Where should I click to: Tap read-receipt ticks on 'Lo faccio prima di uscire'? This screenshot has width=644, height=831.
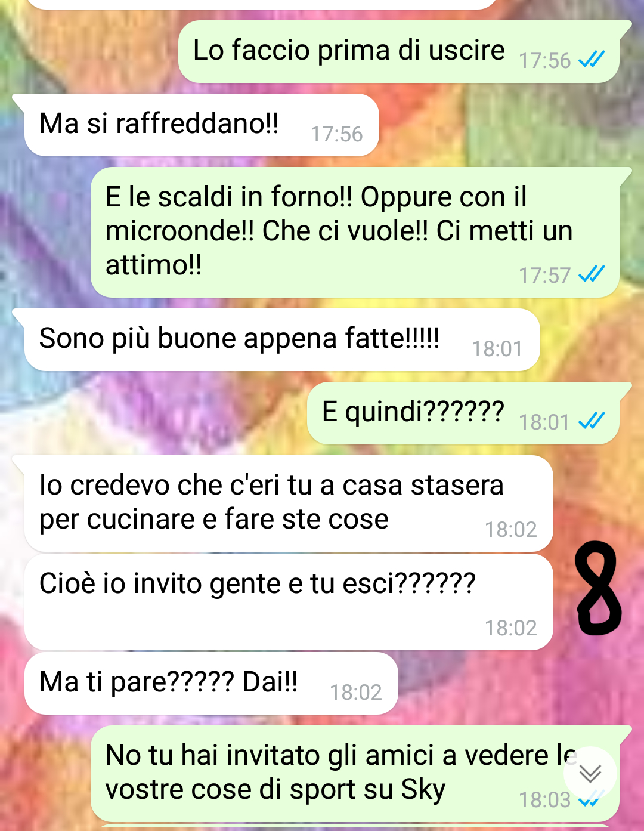(592, 59)
